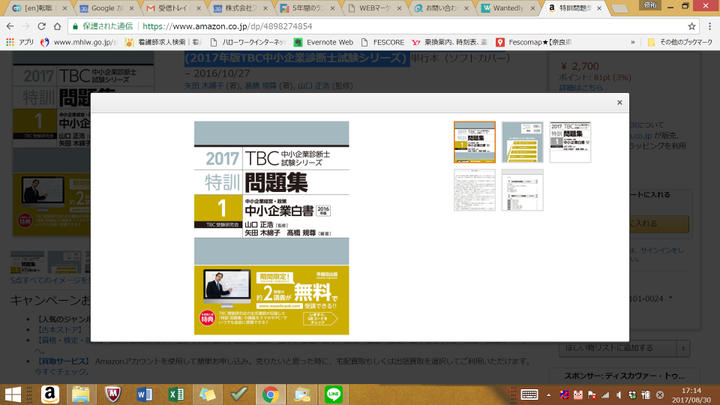Viewport: 720px width, 405px height.
Task: Open Word from the taskbar
Action: [x=144, y=394]
